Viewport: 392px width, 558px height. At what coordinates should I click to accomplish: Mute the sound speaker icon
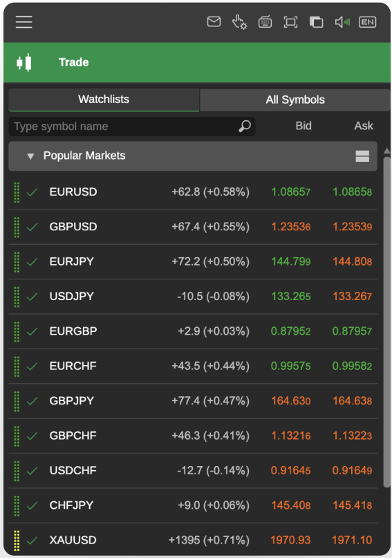click(x=342, y=22)
